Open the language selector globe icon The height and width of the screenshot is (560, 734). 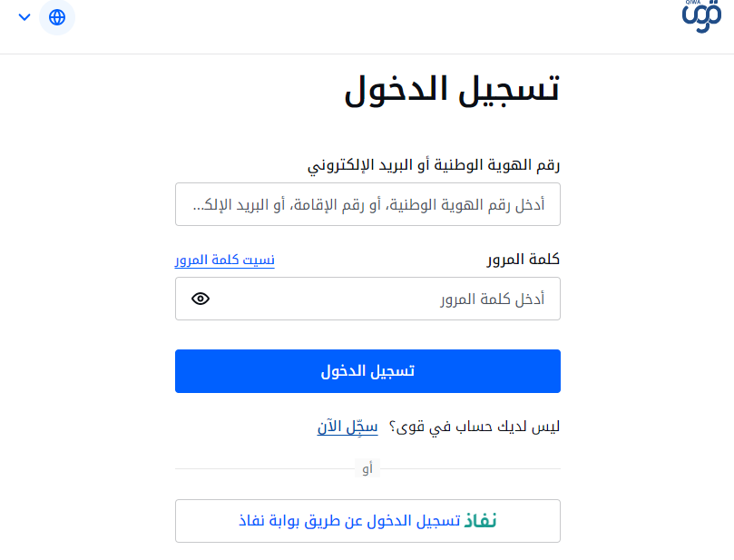click(57, 17)
